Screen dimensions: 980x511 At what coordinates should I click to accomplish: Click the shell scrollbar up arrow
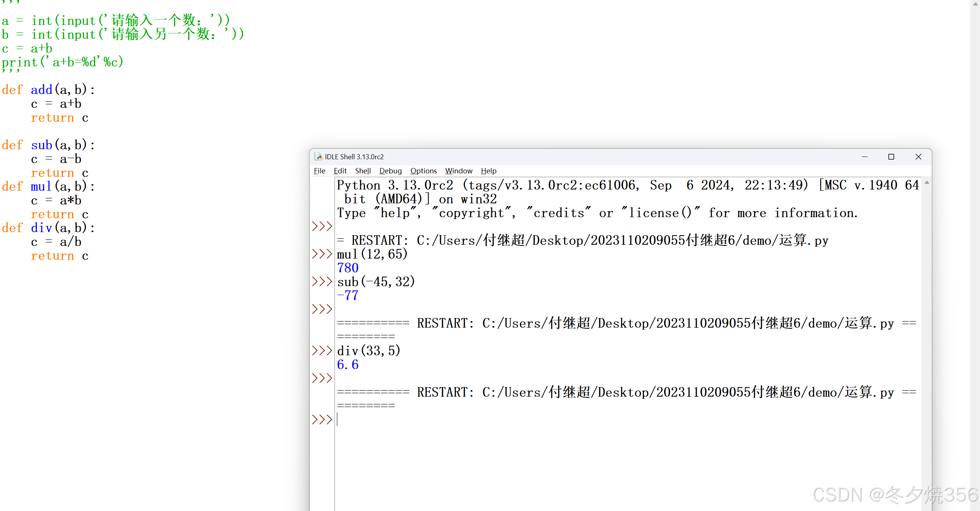point(927,183)
